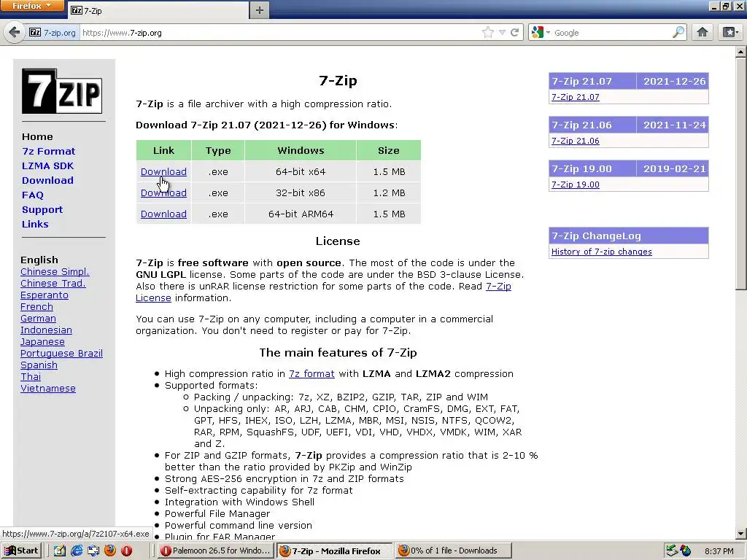
Task: Click the 8:37 PM taskbar clock
Action: pyautogui.click(x=719, y=551)
